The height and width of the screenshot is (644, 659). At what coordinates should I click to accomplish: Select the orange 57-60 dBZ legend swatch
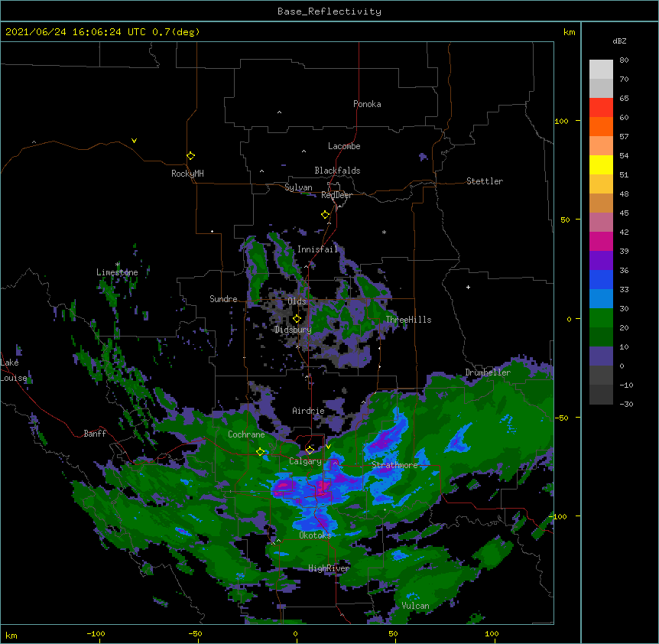(x=601, y=126)
